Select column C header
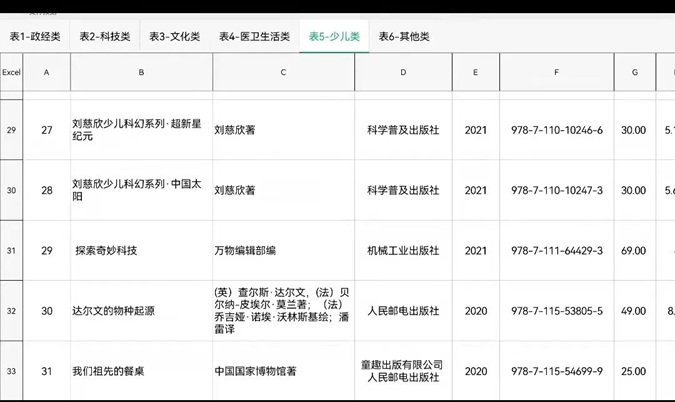Screen dimensions: 675x402 pyautogui.click(x=283, y=72)
